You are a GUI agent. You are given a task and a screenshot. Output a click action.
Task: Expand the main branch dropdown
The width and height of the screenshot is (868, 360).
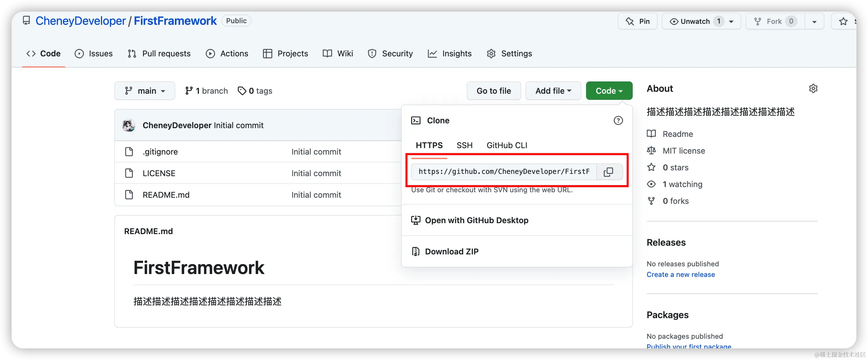[x=145, y=91]
